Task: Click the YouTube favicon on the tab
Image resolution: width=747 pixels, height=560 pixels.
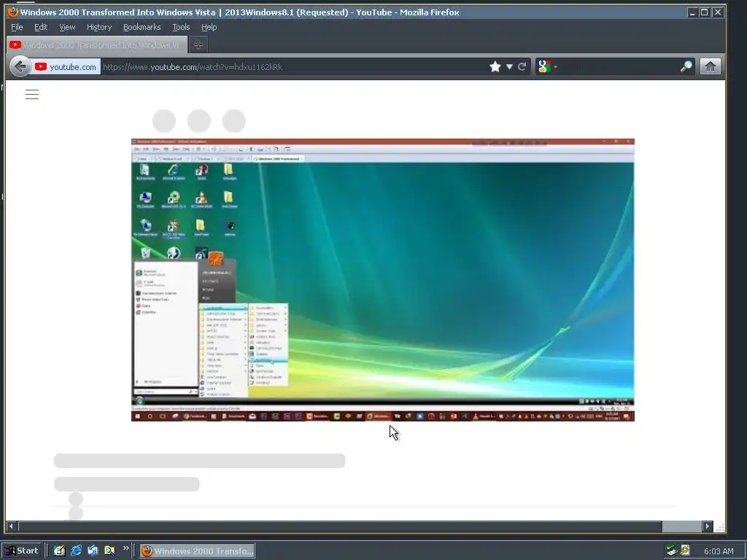Action: point(15,44)
